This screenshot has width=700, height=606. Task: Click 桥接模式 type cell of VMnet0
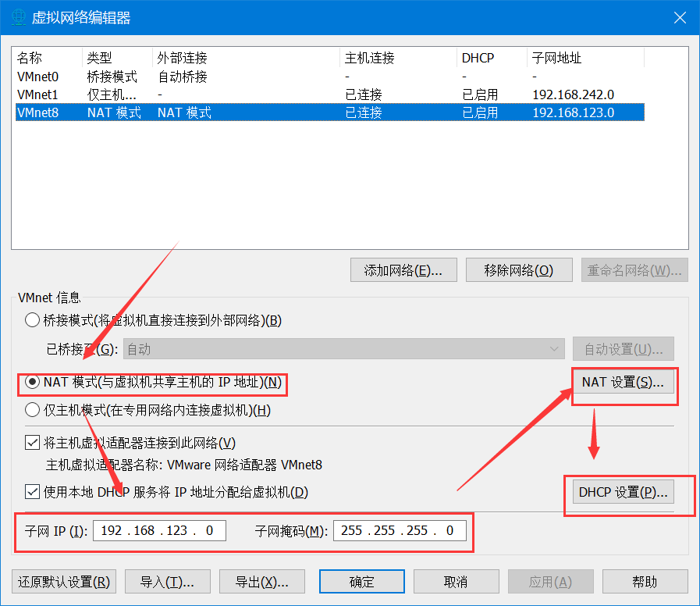point(112,77)
